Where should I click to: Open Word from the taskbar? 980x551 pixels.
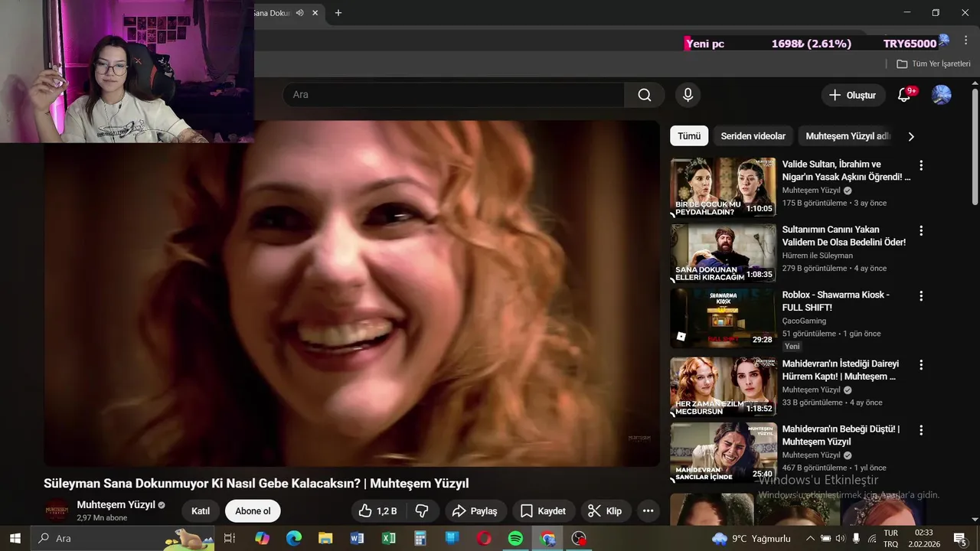click(357, 539)
